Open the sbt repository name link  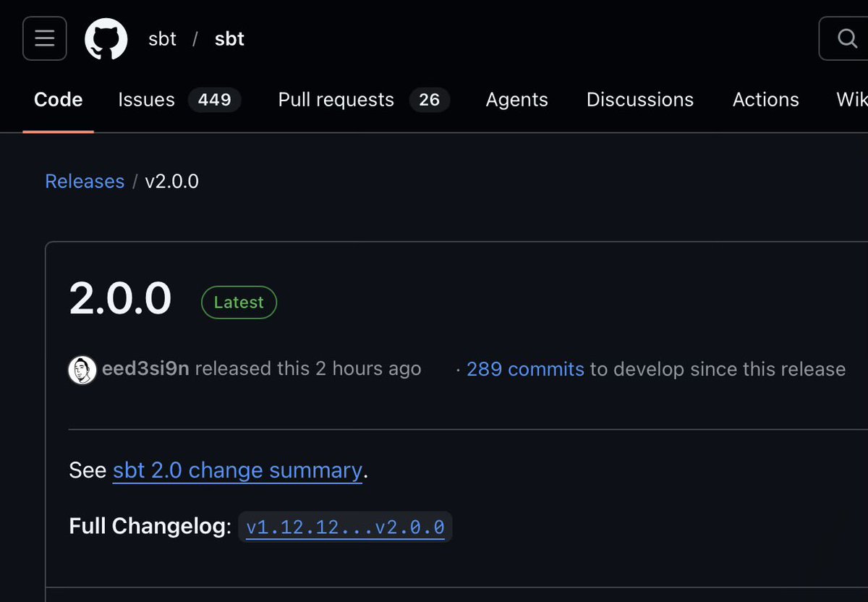tap(229, 39)
